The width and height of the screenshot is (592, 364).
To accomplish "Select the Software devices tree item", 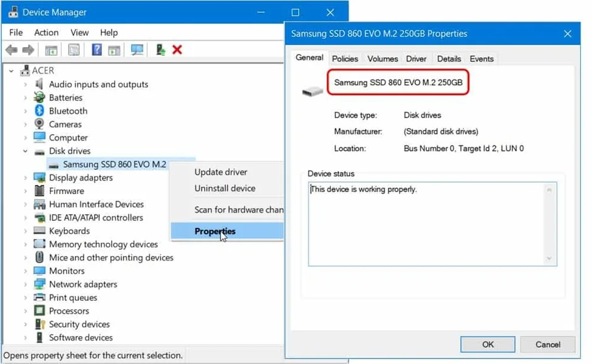I will [81, 337].
